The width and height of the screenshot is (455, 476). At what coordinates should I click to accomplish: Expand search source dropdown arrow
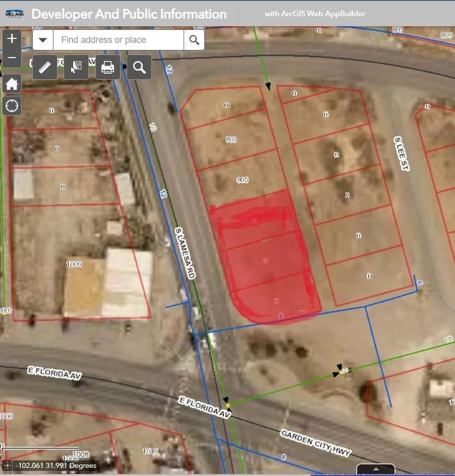[x=43, y=40]
